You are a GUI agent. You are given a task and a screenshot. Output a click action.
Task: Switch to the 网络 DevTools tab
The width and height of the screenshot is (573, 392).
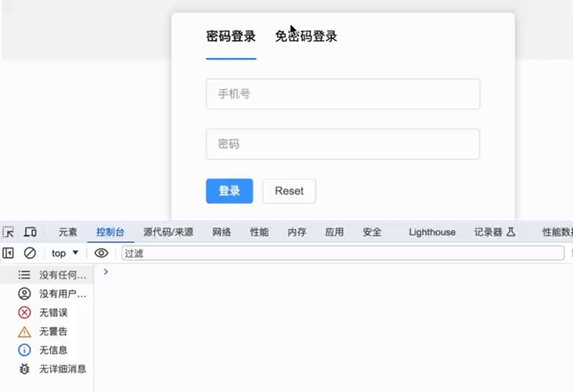(x=221, y=232)
